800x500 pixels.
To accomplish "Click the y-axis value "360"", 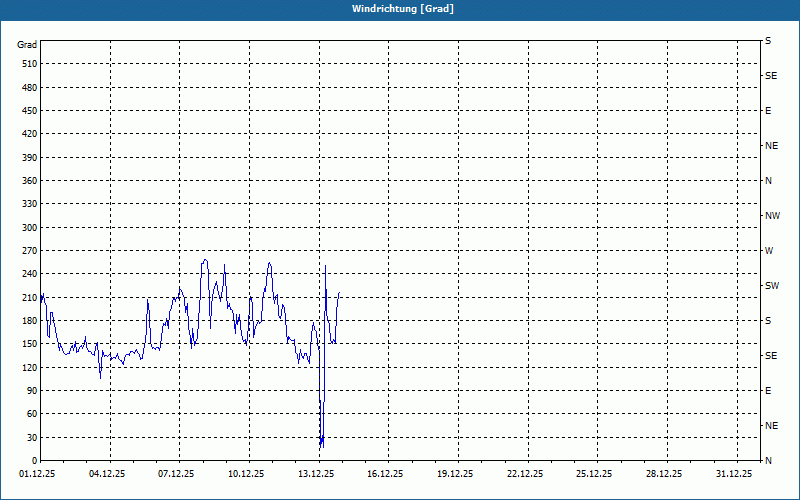I will [x=30, y=181].
